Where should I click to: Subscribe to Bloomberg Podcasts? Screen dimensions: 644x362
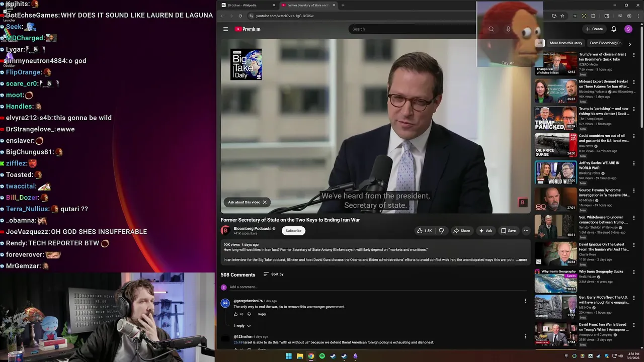pos(293,231)
